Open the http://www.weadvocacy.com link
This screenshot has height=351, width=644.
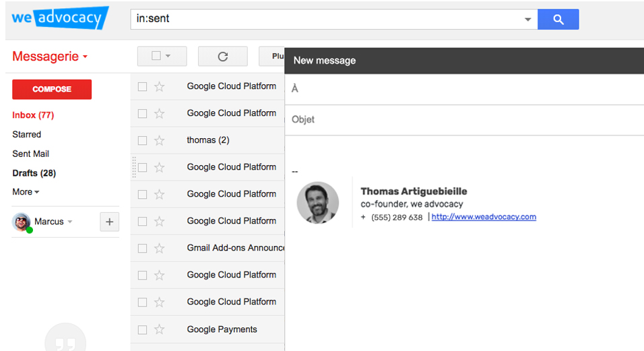click(x=484, y=217)
